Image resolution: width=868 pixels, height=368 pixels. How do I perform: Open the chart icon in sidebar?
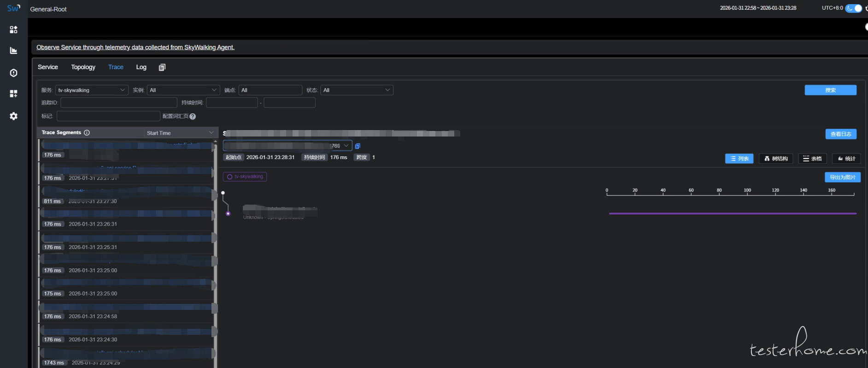(x=13, y=51)
